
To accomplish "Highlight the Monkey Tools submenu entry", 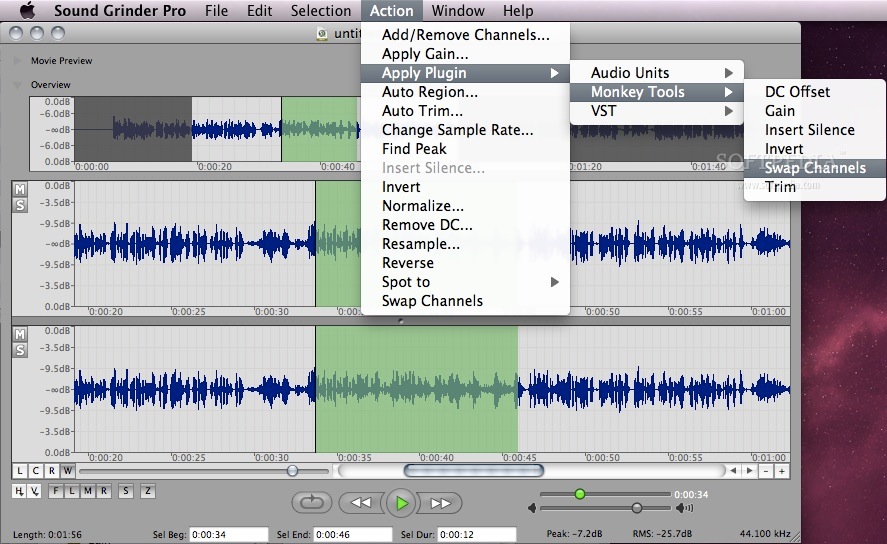I will point(656,92).
